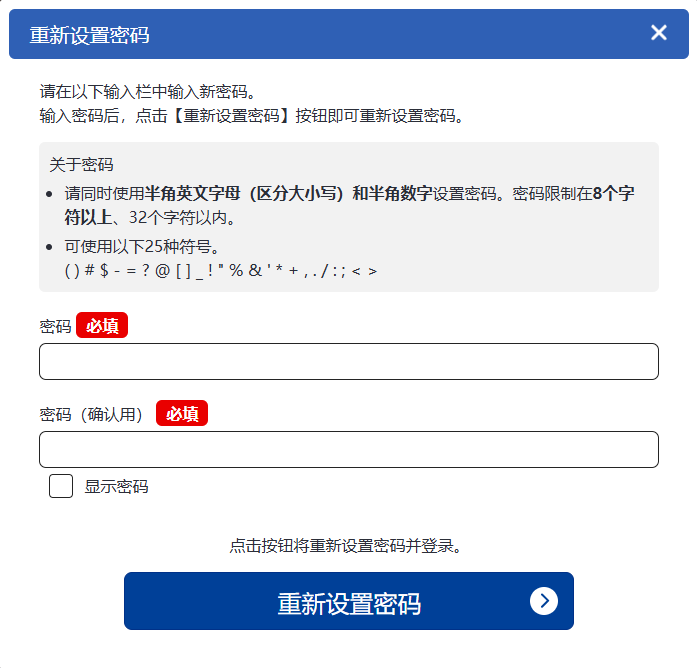Click the 输入密码后，点击【重新设置密码】 instruction line
697x668 pixels.
[252, 115]
